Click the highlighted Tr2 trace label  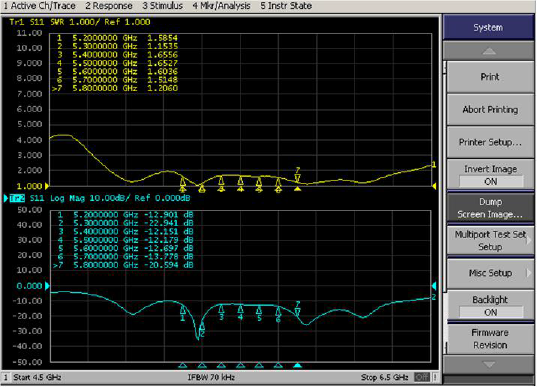click(17, 198)
